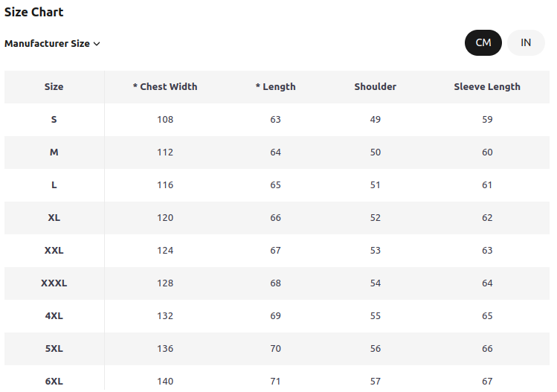Click the Chest Width column header
This screenshot has width=557, height=392.
(165, 87)
